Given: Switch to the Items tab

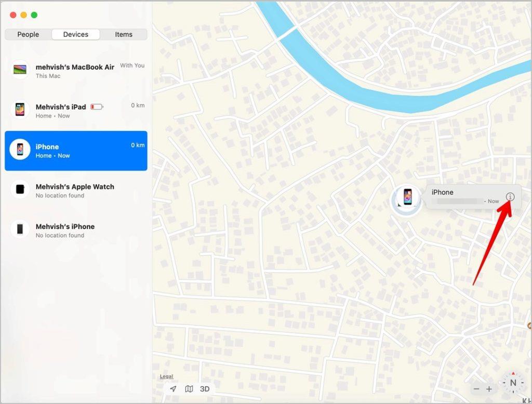Looking at the screenshot, I should point(124,34).
